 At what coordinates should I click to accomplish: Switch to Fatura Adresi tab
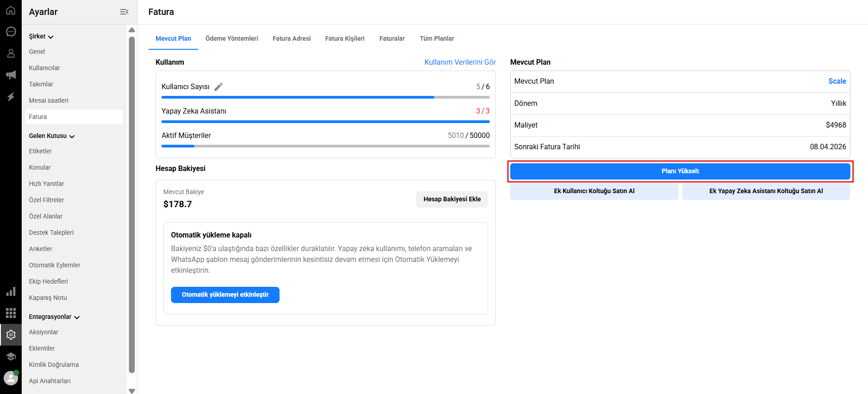[292, 38]
